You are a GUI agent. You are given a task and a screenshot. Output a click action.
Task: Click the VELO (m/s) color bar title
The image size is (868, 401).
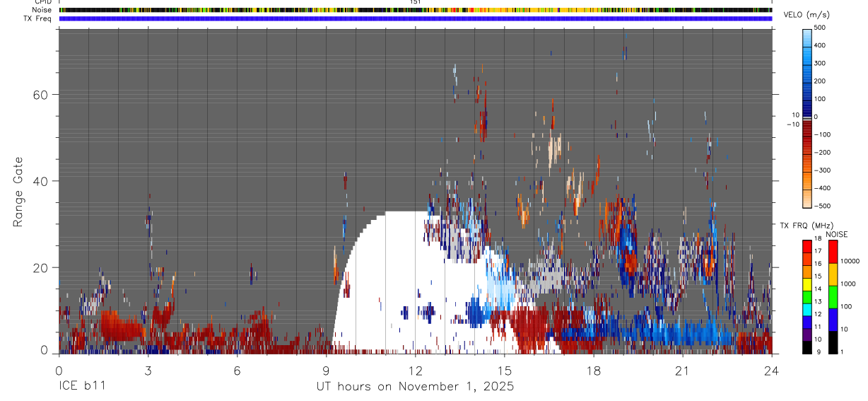pyautogui.click(x=806, y=16)
